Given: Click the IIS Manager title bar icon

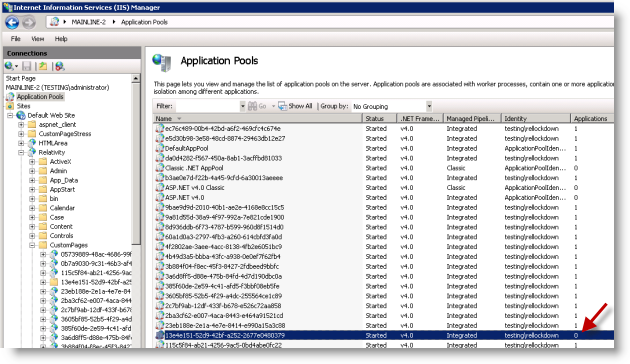Looking at the screenshot, I should coord(8,7).
